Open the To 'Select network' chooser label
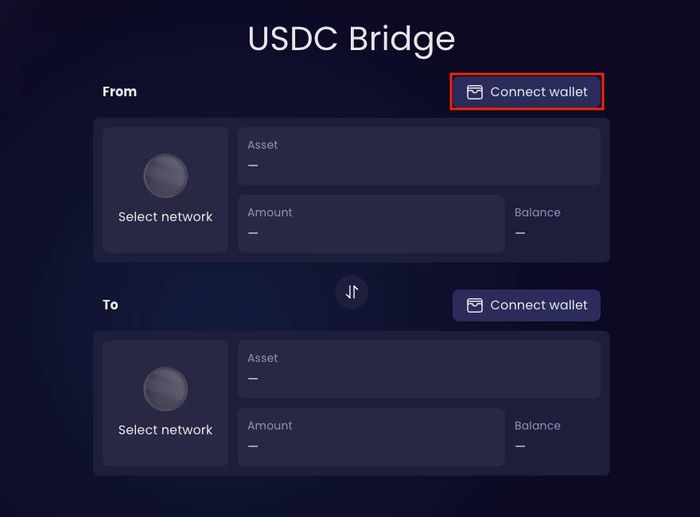The height and width of the screenshot is (517, 700). click(165, 430)
